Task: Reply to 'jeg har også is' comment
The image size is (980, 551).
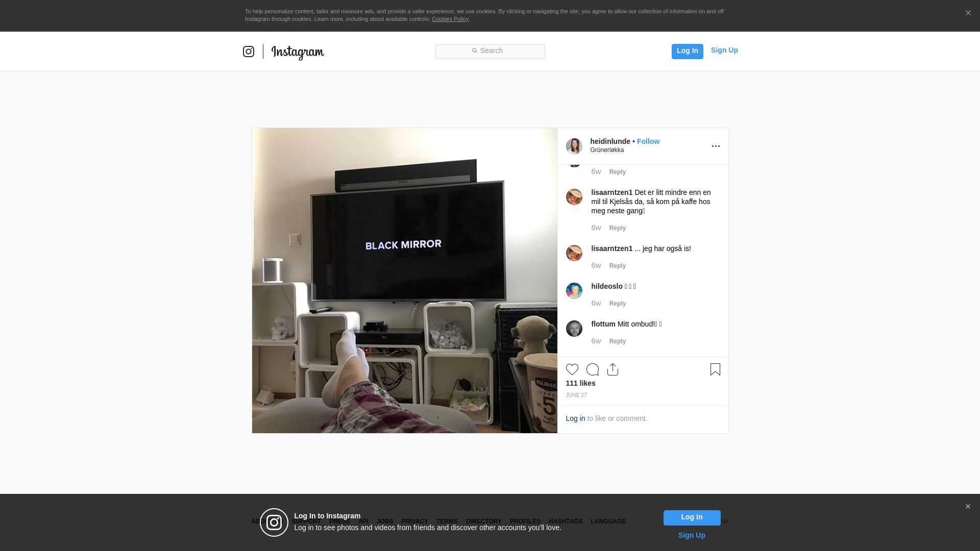Action: point(618,266)
